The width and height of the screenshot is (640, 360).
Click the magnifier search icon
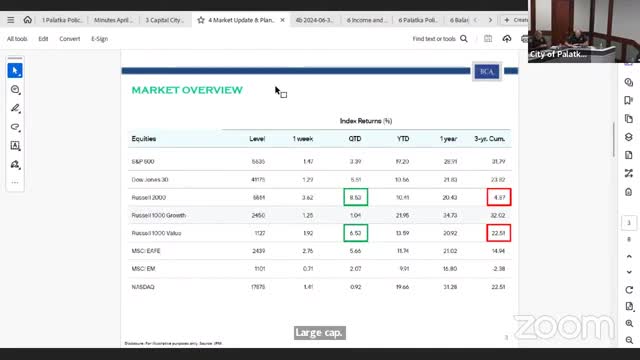pyautogui.click(x=464, y=39)
